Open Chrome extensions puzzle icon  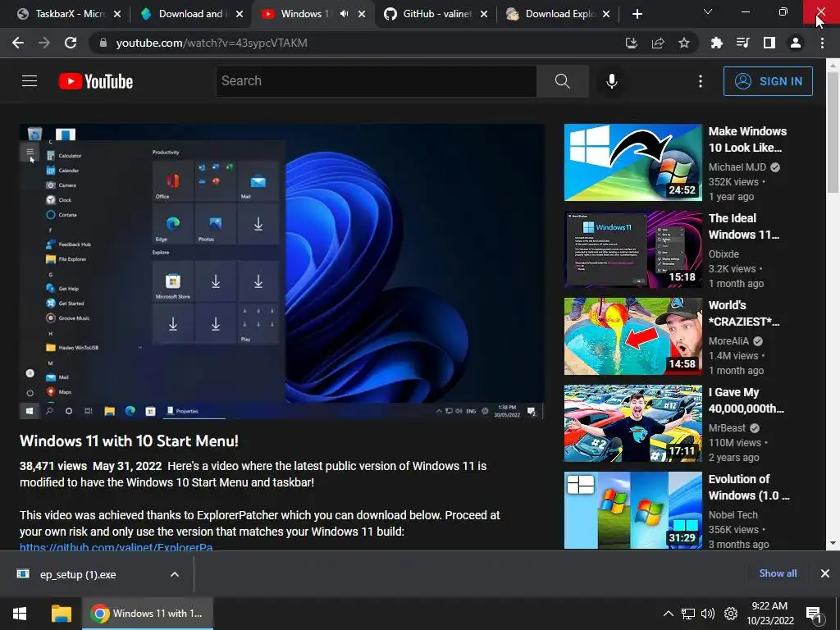pyautogui.click(x=716, y=43)
